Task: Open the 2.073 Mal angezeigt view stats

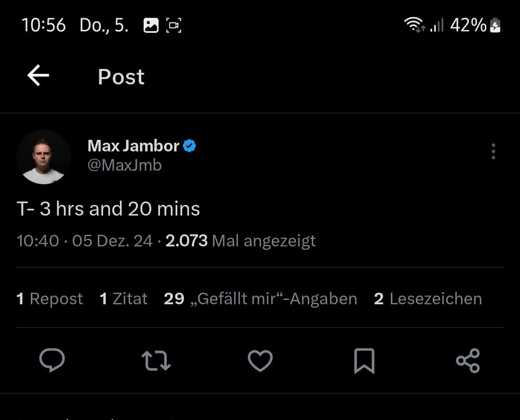Action: point(240,240)
